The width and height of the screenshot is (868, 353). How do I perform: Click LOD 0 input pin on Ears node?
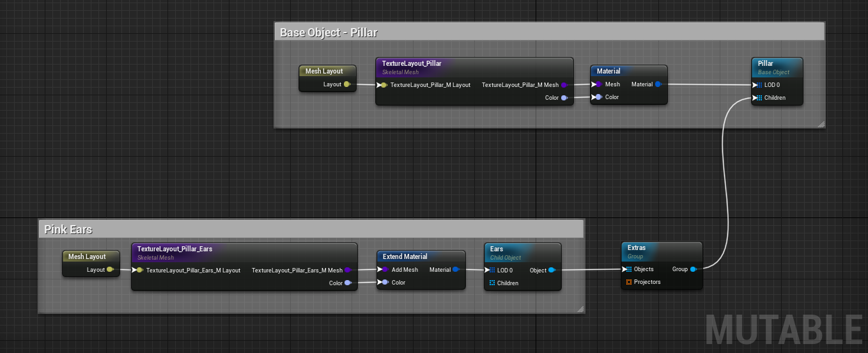pyautogui.click(x=492, y=270)
